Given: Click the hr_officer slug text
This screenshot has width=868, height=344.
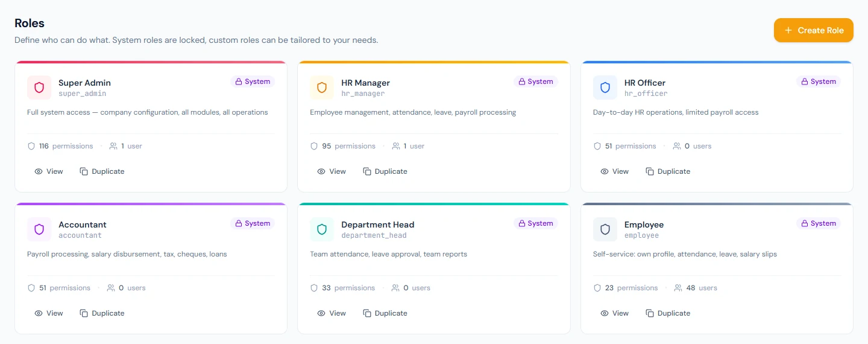Looking at the screenshot, I should point(646,94).
